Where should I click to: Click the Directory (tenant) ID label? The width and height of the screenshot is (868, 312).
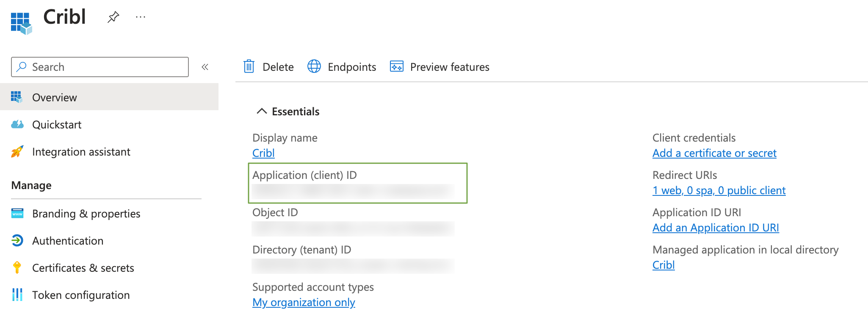[302, 250]
